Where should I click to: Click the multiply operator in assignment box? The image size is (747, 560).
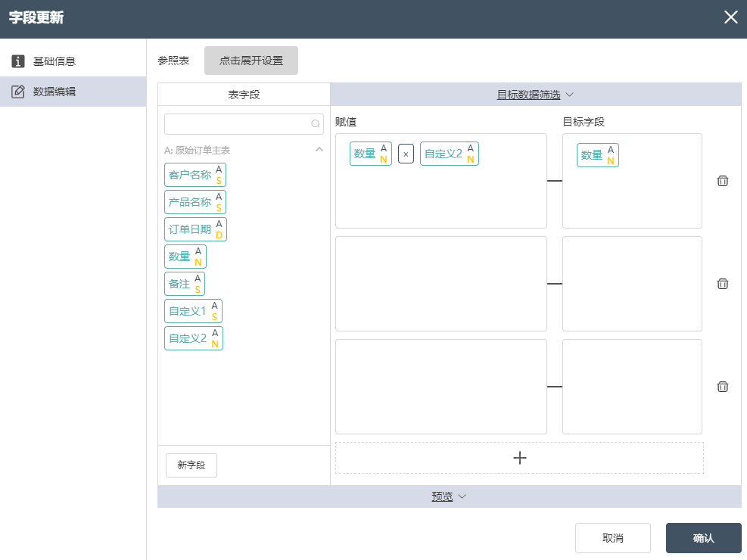(406, 154)
